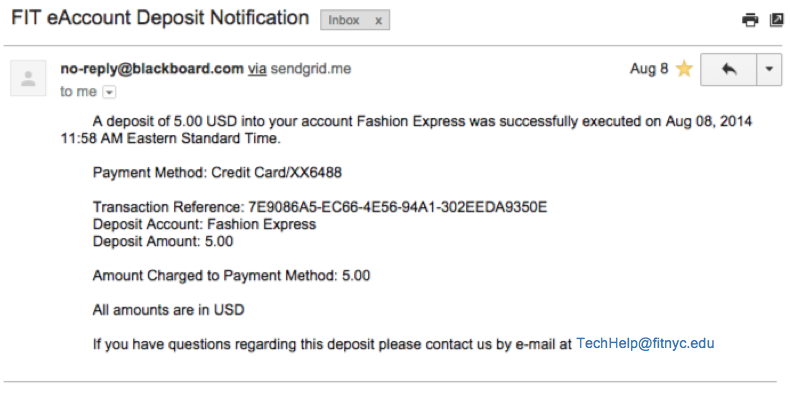Expand recipient details next to 'to me'
Screen dimensions: 790x394
pyautogui.click(x=109, y=93)
